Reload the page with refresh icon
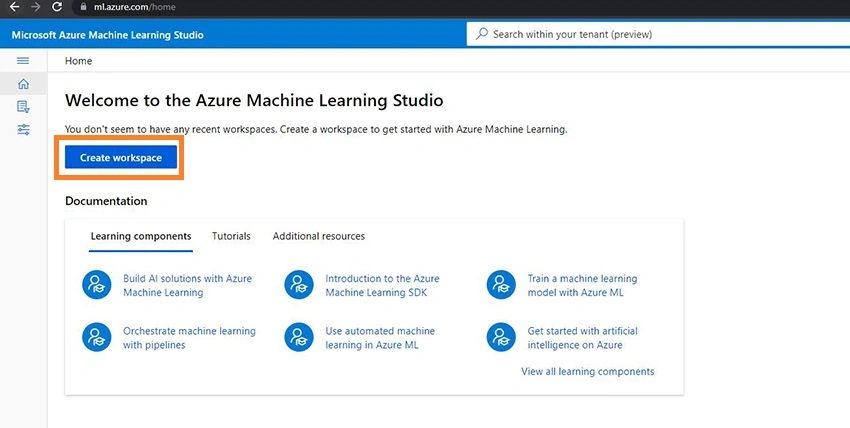The height and width of the screenshot is (428, 850). point(57,7)
